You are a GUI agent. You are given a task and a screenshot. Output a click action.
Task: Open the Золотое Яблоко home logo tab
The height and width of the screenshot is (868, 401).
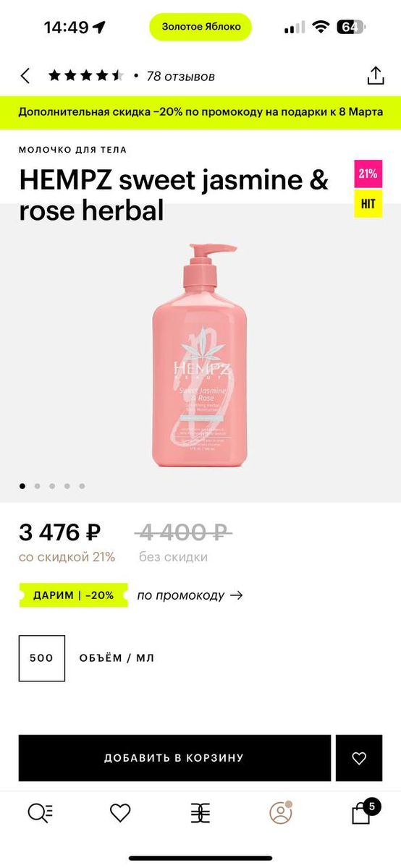point(200,813)
